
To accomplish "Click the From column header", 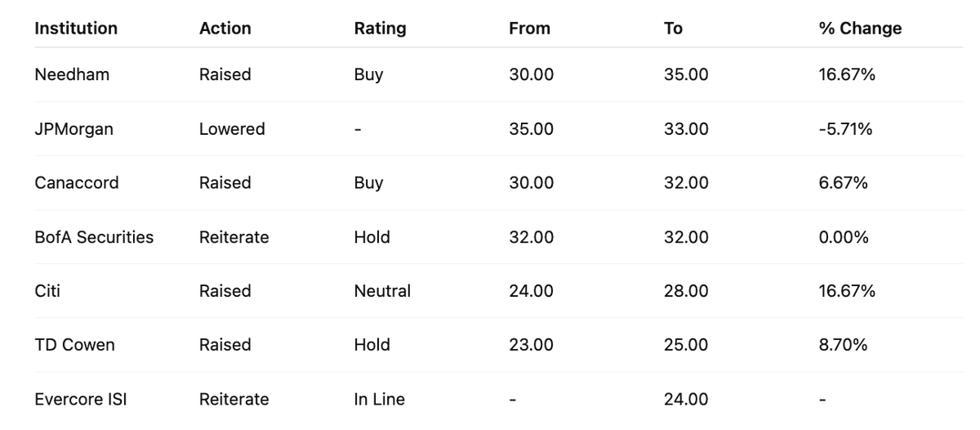I will tap(529, 29).
